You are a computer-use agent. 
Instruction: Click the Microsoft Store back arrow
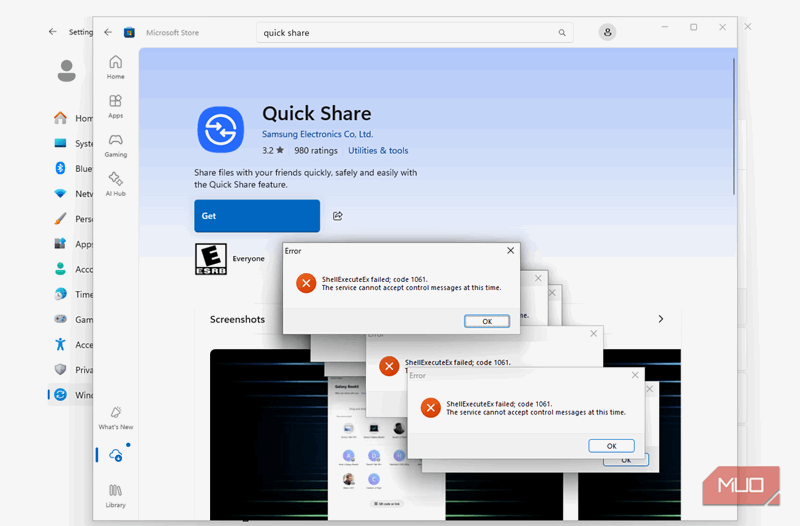(108, 32)
